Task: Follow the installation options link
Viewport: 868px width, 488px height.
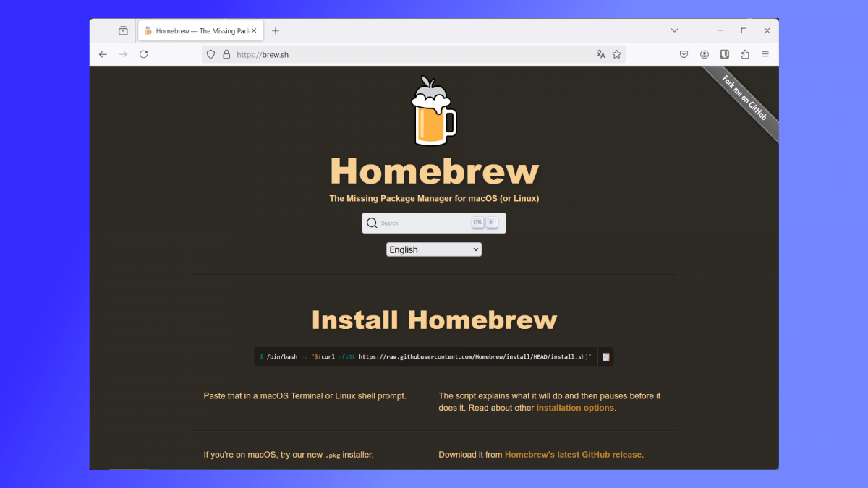Action: (575, 408)
